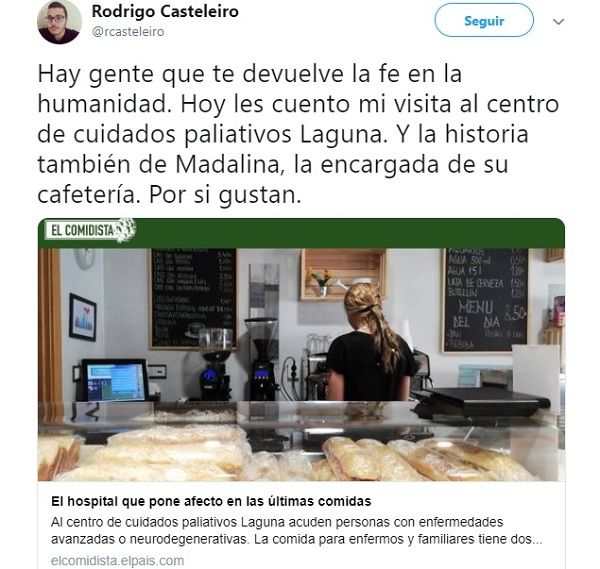
Task: Select the article description about Laguna
Action: pyautogui.click(x=297, y=531)
